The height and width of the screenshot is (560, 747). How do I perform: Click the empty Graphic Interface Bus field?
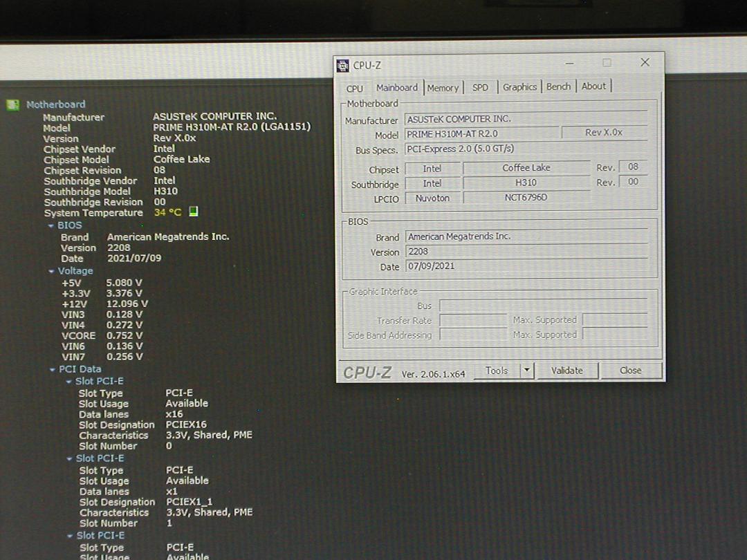[x=543, y=305]
